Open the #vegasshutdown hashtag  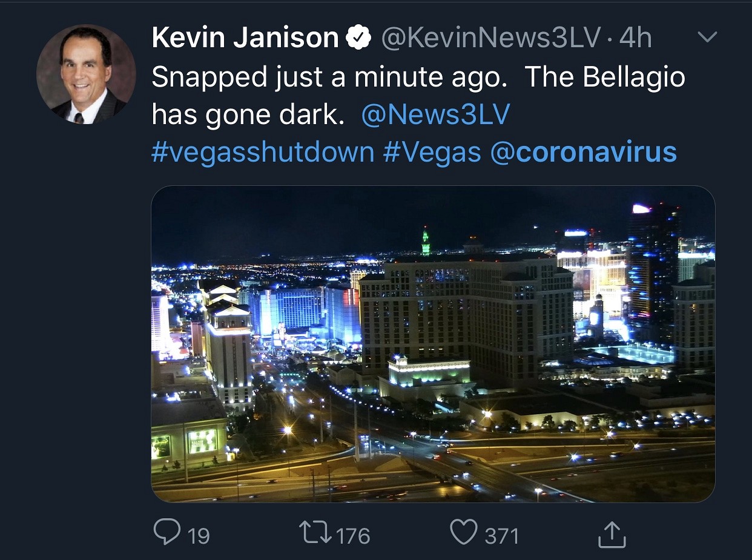263,153
